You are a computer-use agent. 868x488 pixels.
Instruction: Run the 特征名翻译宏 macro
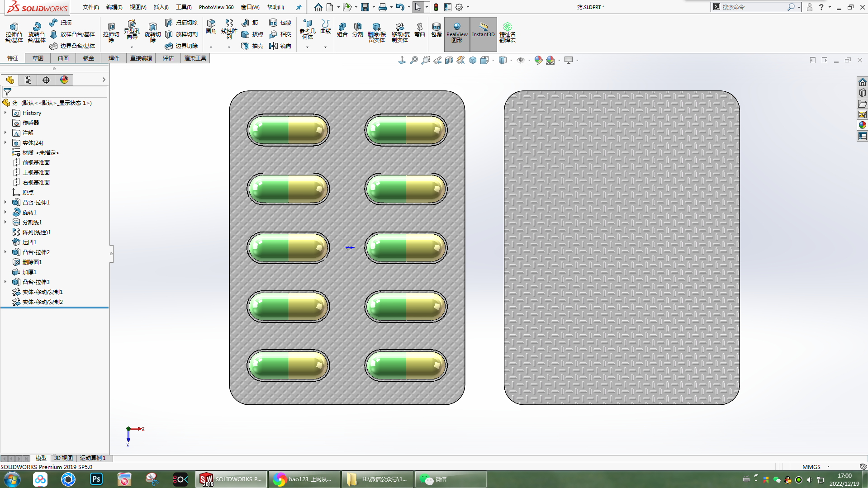click(508, 33)
